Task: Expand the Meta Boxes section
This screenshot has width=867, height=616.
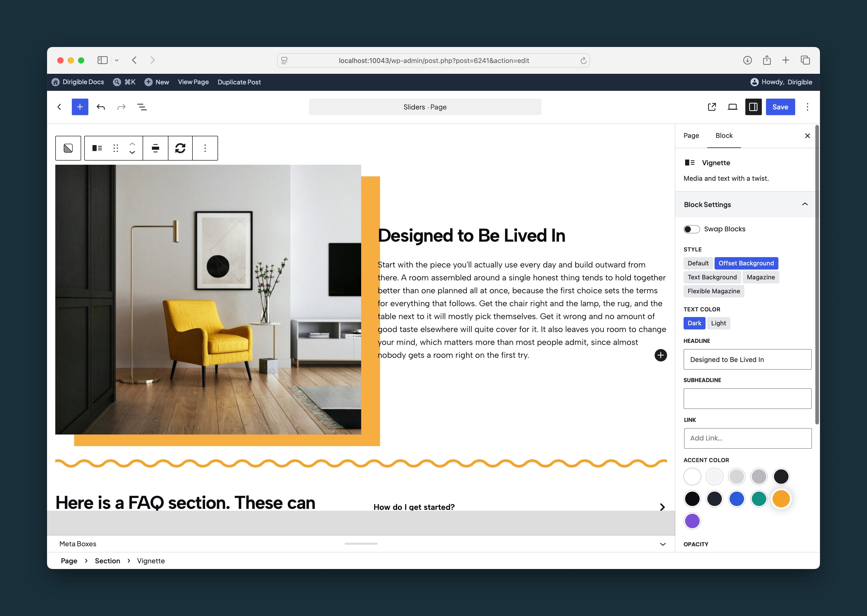Action: click(x=663, y=544)
